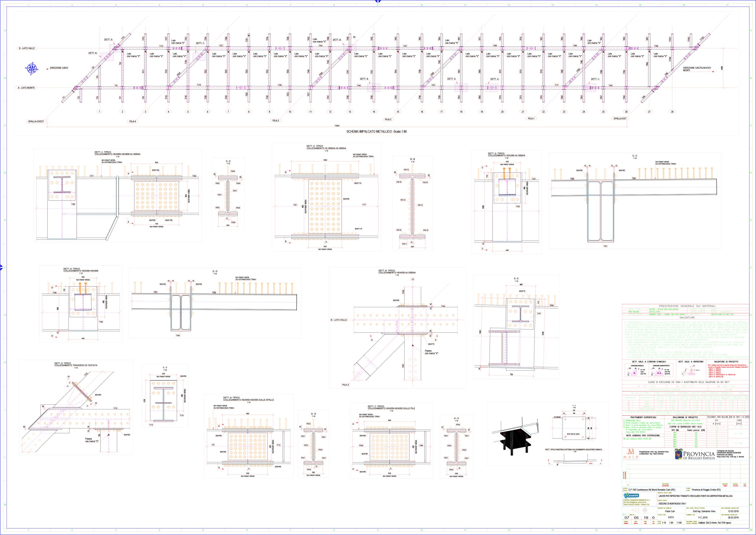The width and height of the screenshot is (756, 535).
Task: Click axis bubble 28 below the deck schema
Action: (x=672, y=112)
